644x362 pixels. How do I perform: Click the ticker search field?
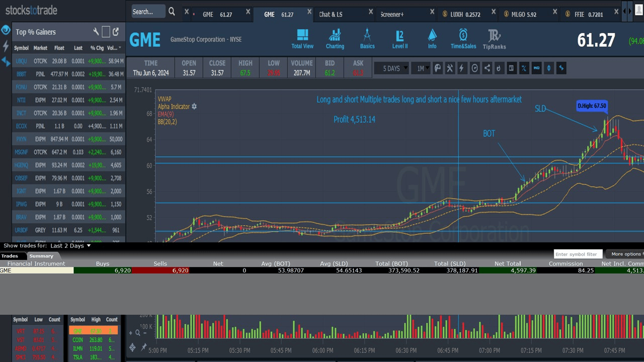point(148,12)
